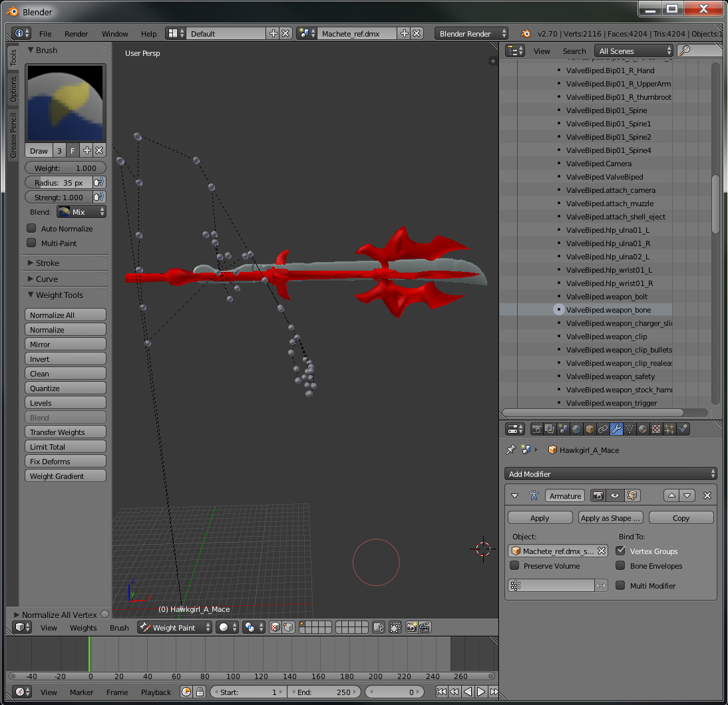The width and height of the screenshot is (728, 705).
Task: Open the Object Data tab (triangle icon)
Action: pyautogui.click(x=630, y=429)
